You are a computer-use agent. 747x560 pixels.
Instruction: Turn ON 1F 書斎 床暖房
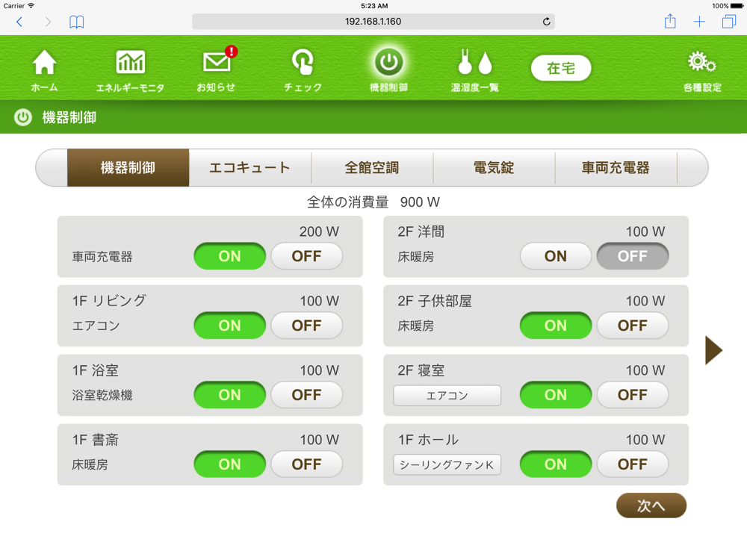coord(229,464)
